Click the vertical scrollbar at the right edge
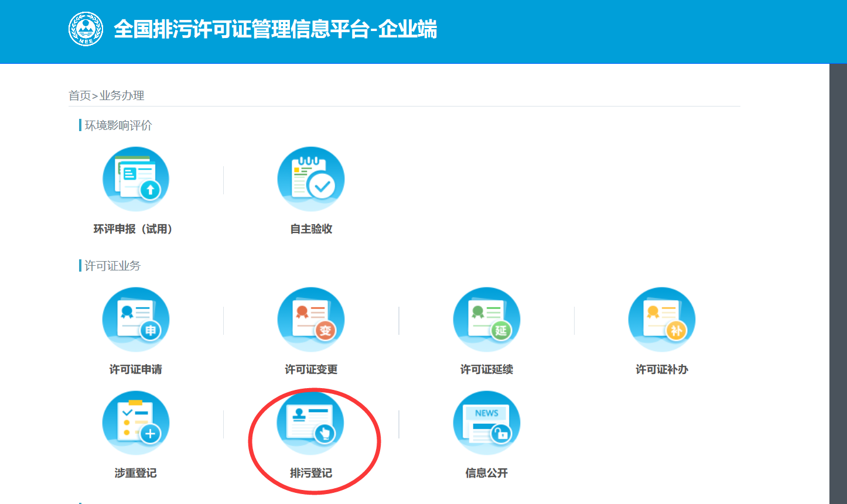Screen dimensions: 847x504 (838, 283)
